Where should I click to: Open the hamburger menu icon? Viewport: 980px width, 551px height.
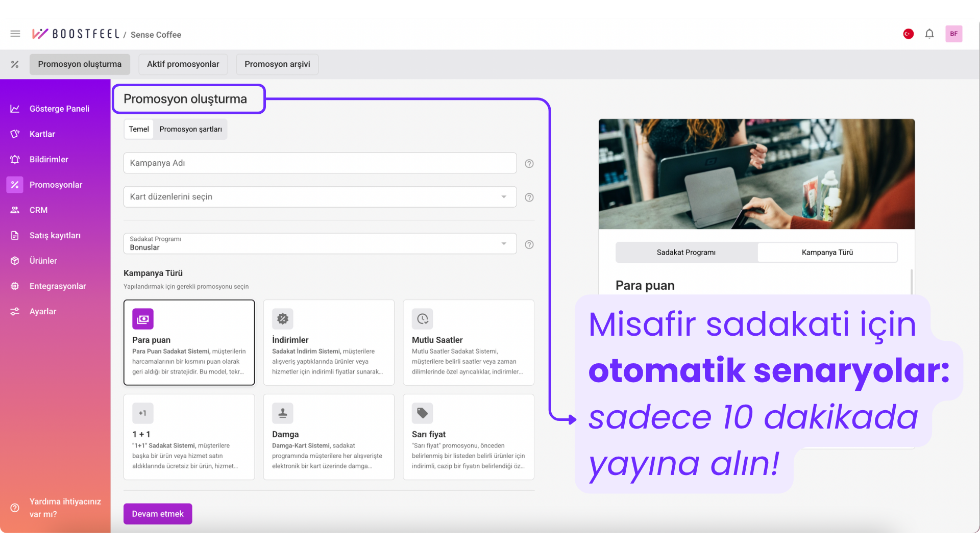15,34
